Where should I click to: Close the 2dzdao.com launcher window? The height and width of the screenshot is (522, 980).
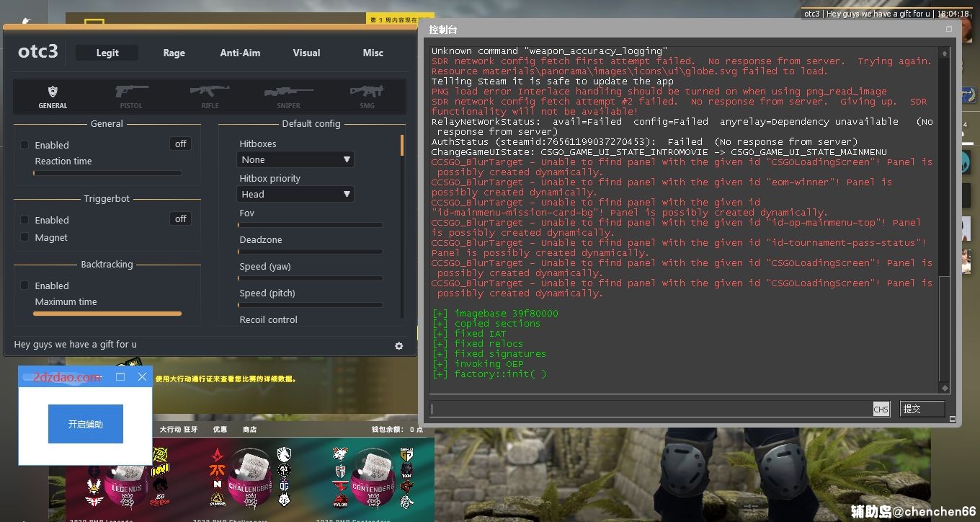click(x=142, y=377)
